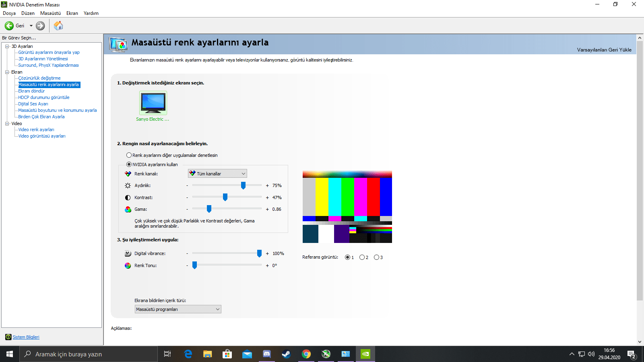The height and width of the screenshot is (362, 644).
Task: Open Google Chrome from taskbar
Action: pyautogui.click(x=306, y=354)
